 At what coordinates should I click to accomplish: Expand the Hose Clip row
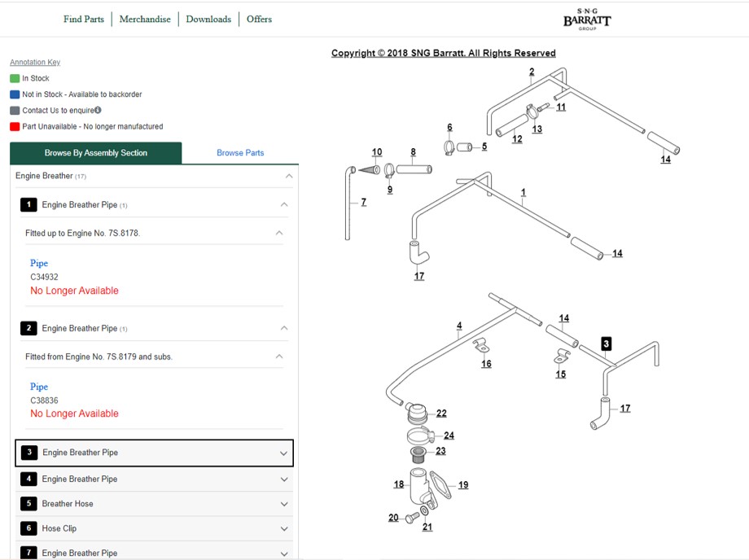[x=155, y=528]
